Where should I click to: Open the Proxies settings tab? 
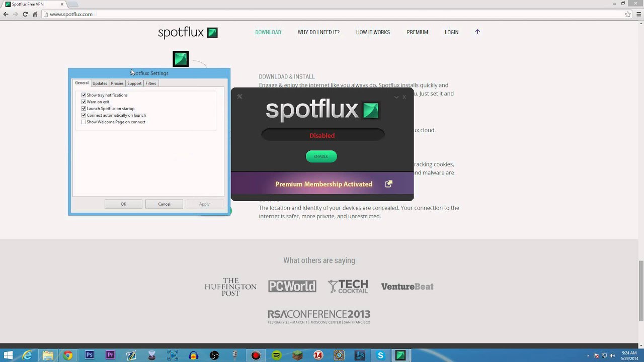coord(117,83)
